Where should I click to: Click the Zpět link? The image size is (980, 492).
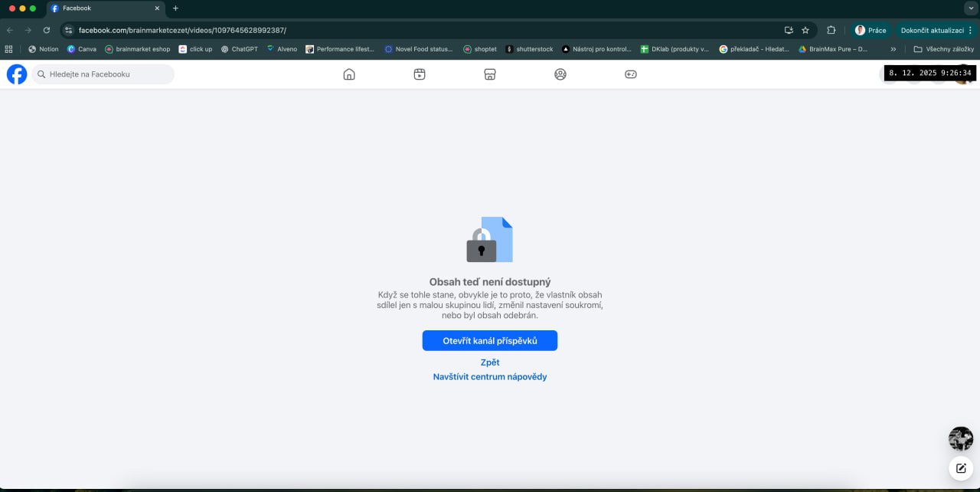(490, 362)
